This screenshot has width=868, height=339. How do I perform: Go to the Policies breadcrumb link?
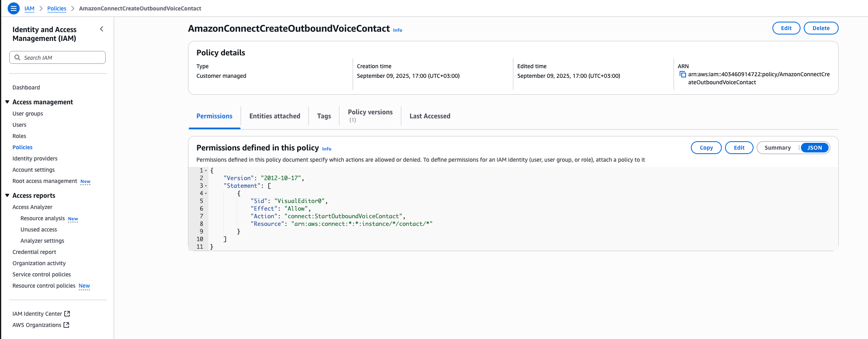click(57, 8)
